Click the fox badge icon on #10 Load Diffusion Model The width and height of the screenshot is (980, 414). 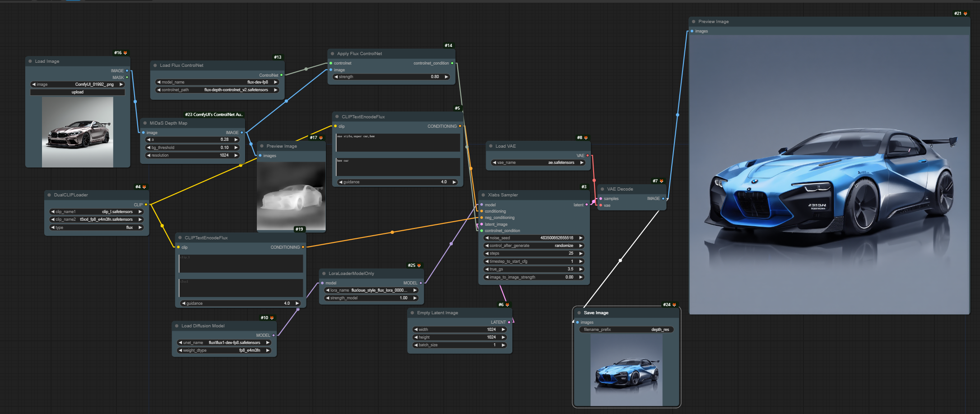tap(272, 318)
